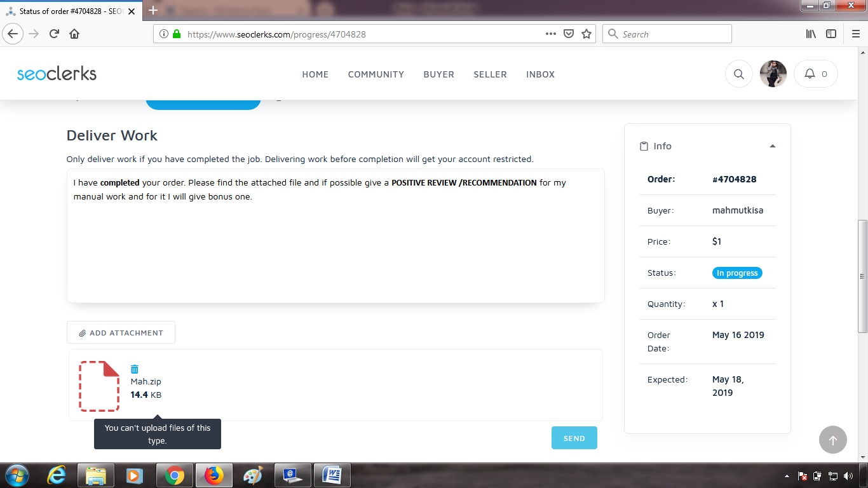
Task: Open a new browser tab
Action: tap(153, 10)
